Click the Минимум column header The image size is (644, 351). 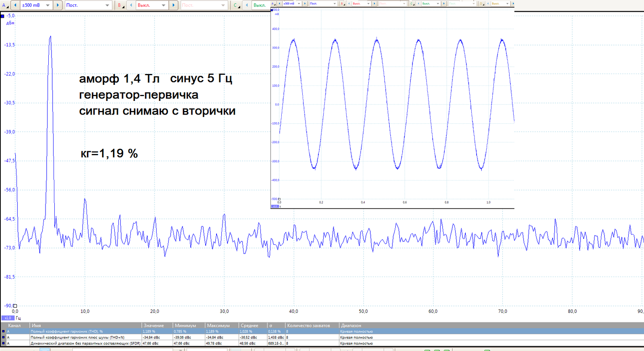tap(189, 325)
